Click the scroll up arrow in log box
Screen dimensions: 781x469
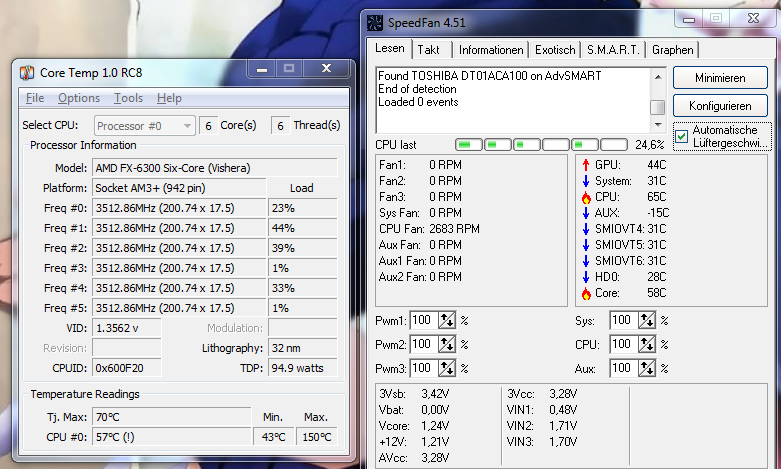tap(658, 77)
